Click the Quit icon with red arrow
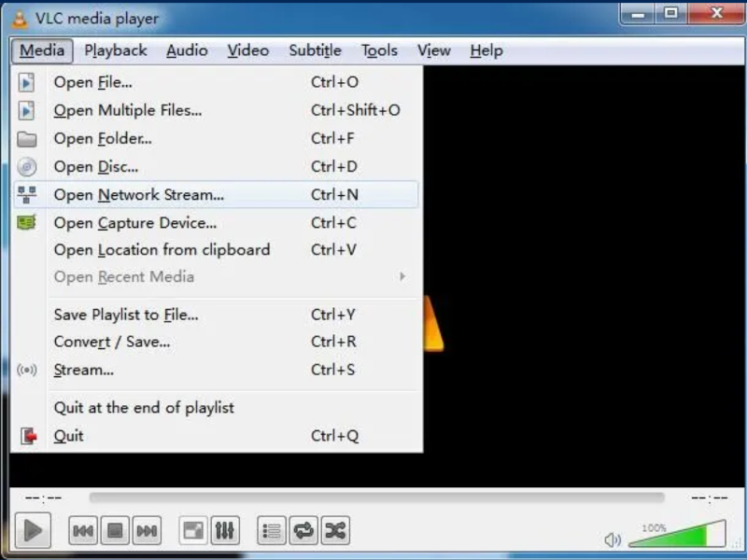The width and height of the screenshot is (747, 560). click(28, 436)
